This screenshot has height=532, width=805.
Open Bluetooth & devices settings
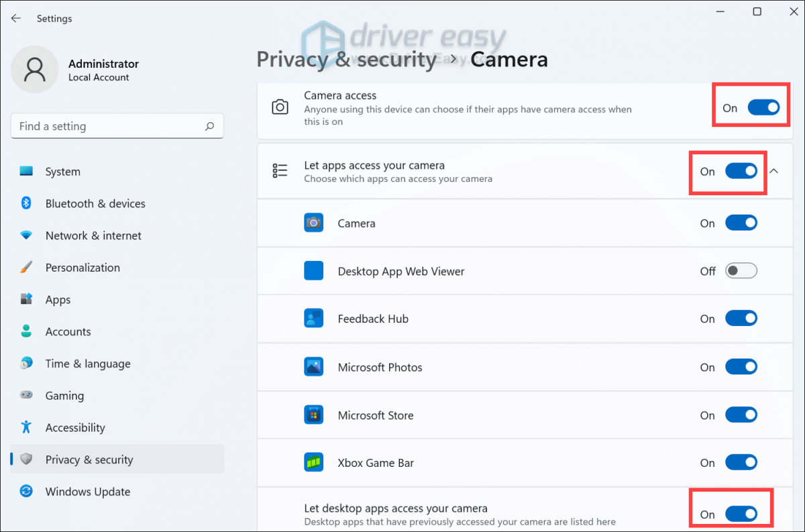25,203
